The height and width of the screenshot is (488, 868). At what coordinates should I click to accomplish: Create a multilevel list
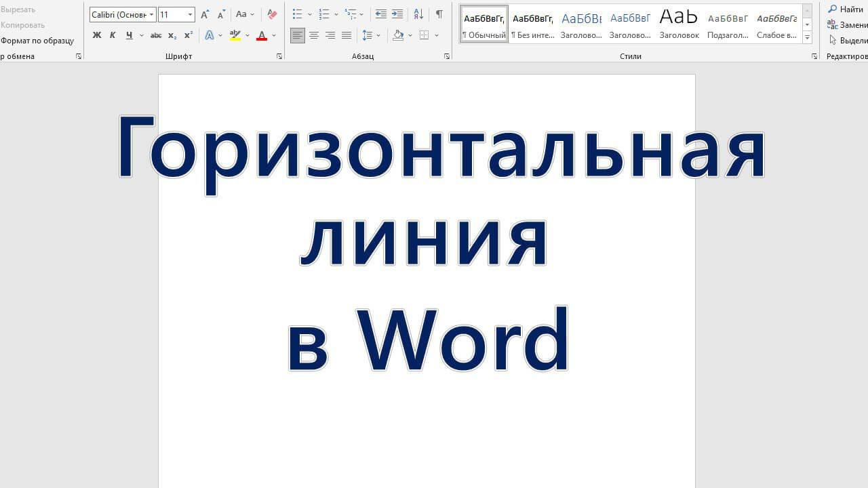[351, 14]
